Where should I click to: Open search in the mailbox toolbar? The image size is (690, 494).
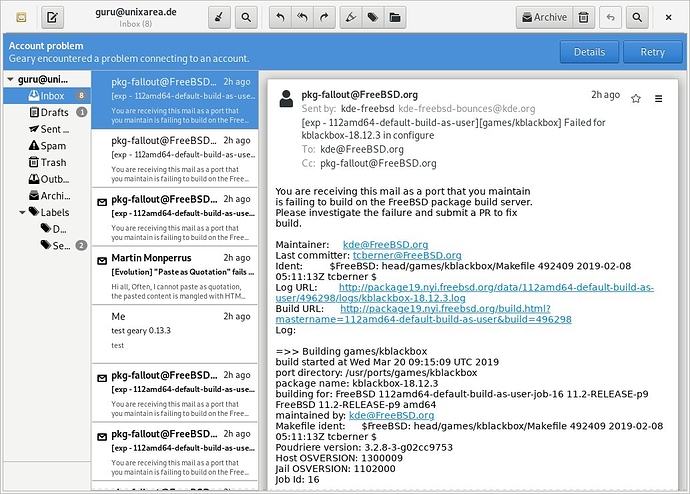coord(246,17)
